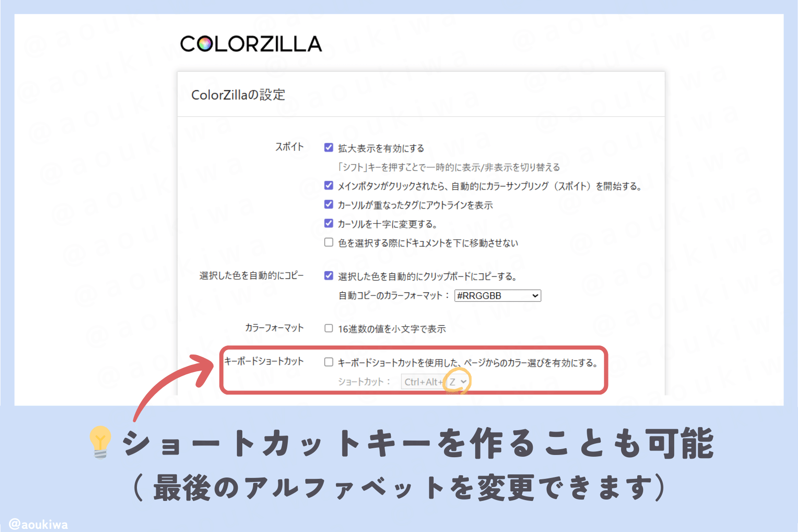The image size is (798, 532).
Task: Uncheck 拡大表示を有効にする
Action: (x=328, y=147)
